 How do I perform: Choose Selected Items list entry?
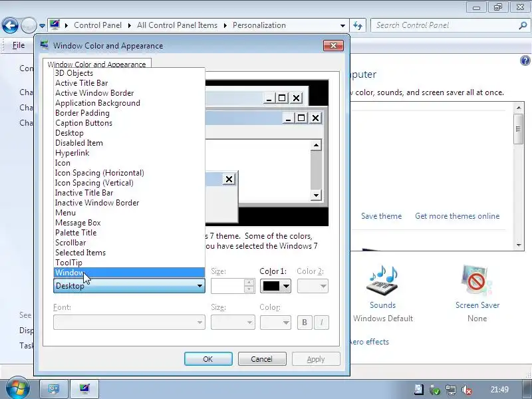click(129, 253)
